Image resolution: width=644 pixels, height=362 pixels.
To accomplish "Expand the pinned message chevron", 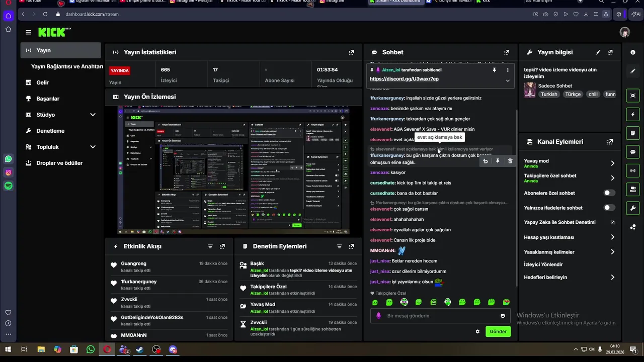I will (507, 80).
